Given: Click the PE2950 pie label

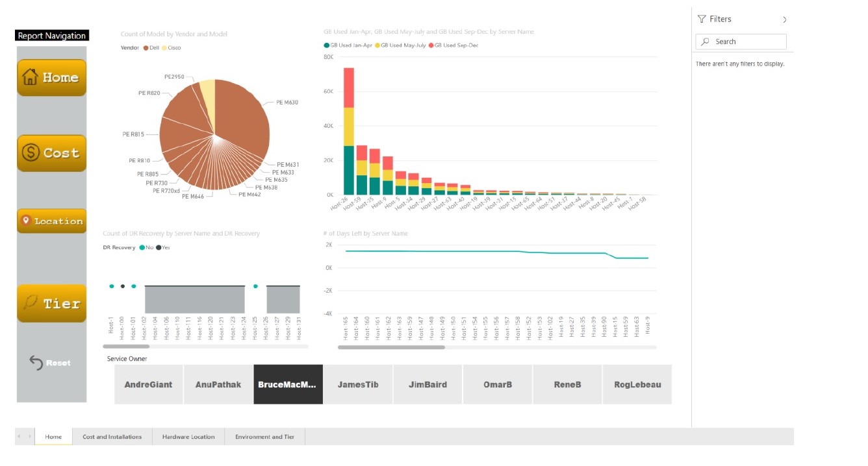Looking at the screenshot, I should click(174, 77).
